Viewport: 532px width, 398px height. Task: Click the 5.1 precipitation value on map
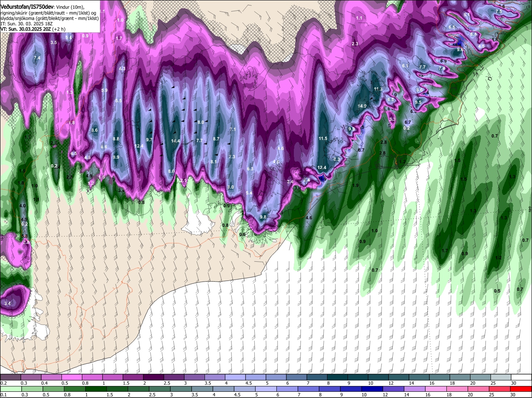click(467, 15)
